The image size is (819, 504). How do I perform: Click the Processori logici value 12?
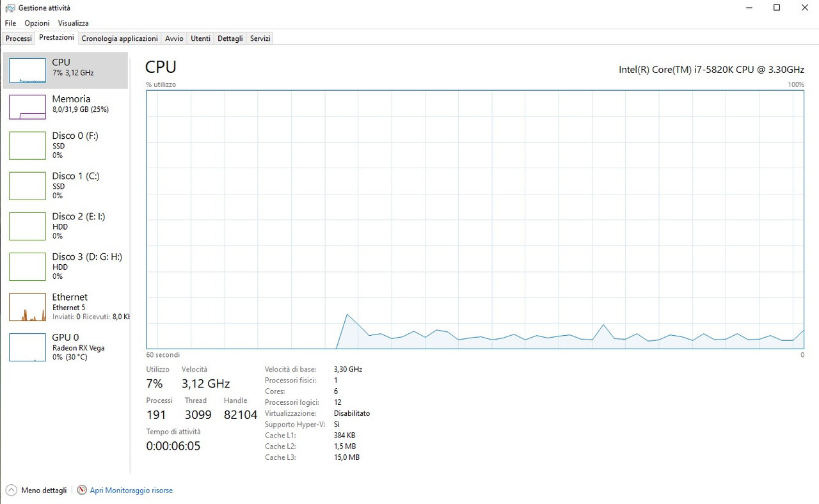(337, 402)
